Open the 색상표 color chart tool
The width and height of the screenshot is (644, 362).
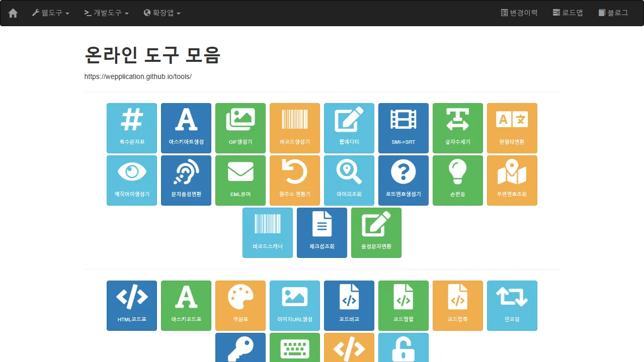(x=240, y=306)
